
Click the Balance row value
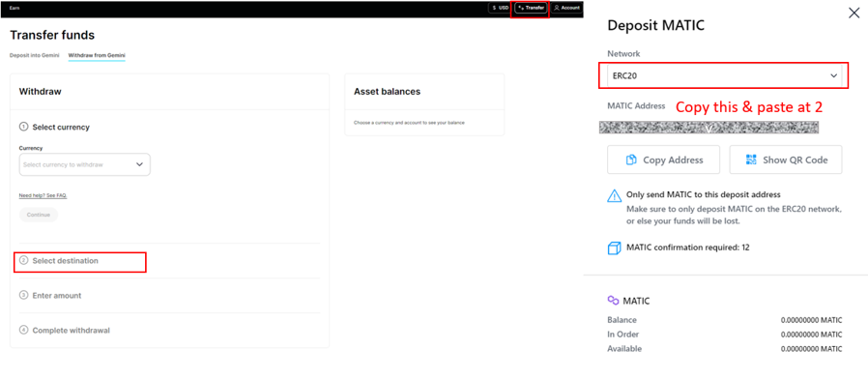tap(811, 320)
